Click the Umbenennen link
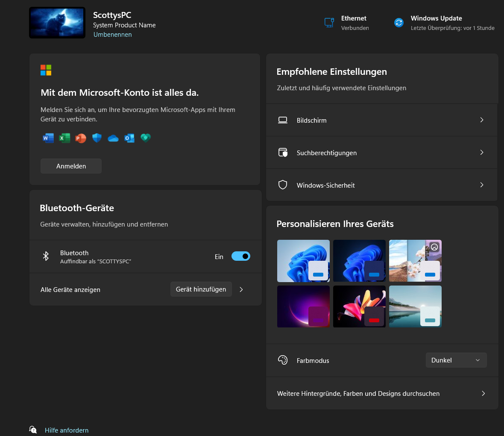 point(112,35)
